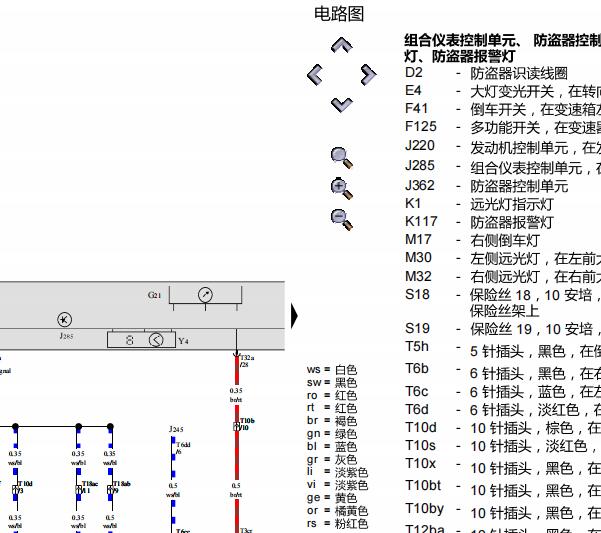Click color code bl = 蓝色
This screenshot has width=601, height=533.
click(332, 446)
